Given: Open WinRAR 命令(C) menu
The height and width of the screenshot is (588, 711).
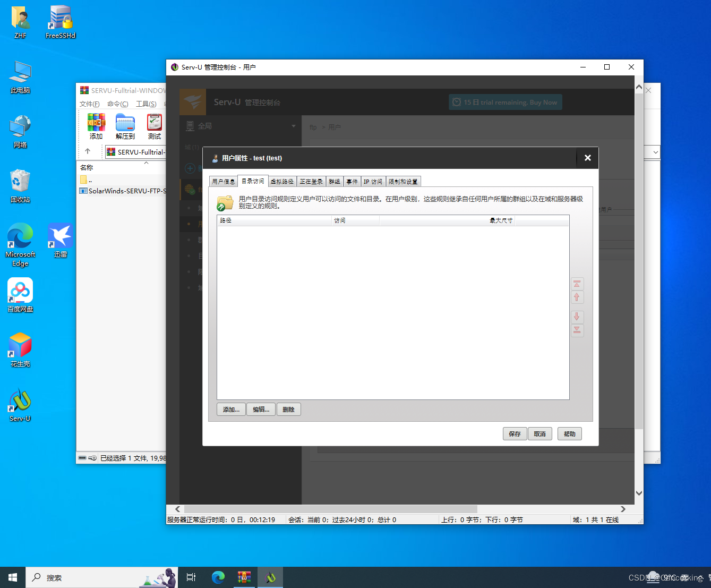Looking at the screenshot, I should click(x=118, y=104).
